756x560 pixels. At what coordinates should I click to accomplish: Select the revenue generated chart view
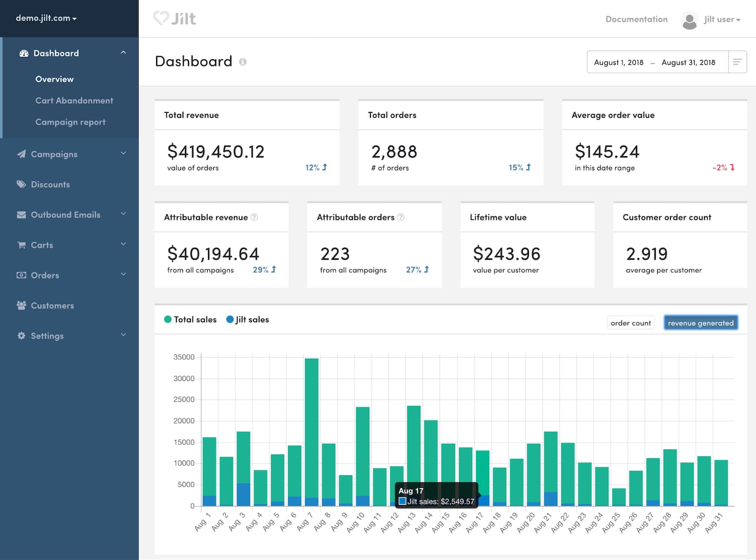click(x=701, y=323)
